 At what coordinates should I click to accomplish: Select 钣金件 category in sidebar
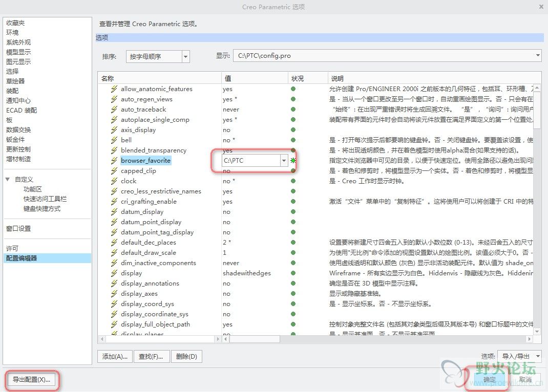[15, 140]
